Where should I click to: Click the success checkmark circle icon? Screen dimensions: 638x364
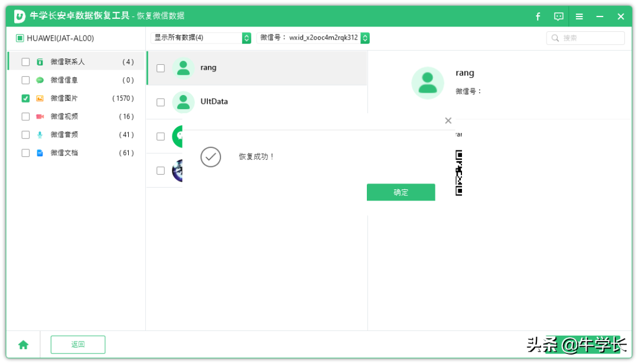pos(211,157)
